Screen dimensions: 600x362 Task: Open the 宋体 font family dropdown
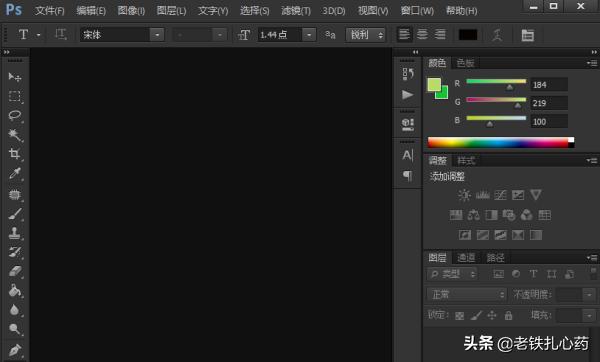(157, 35)
